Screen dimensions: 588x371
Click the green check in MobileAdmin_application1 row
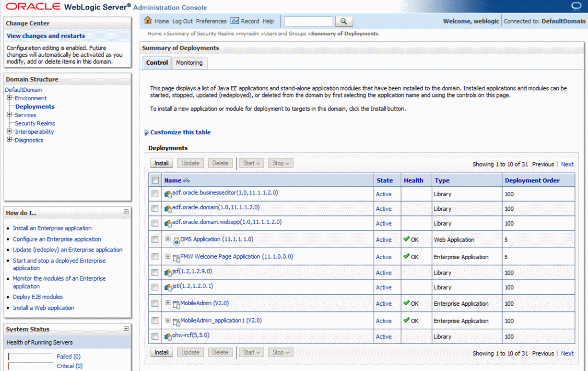click(x=407, y=320)
